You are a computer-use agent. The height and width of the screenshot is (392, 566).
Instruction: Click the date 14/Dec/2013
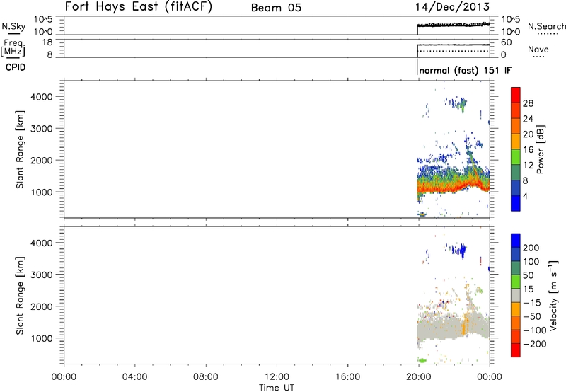coord(452,7)
